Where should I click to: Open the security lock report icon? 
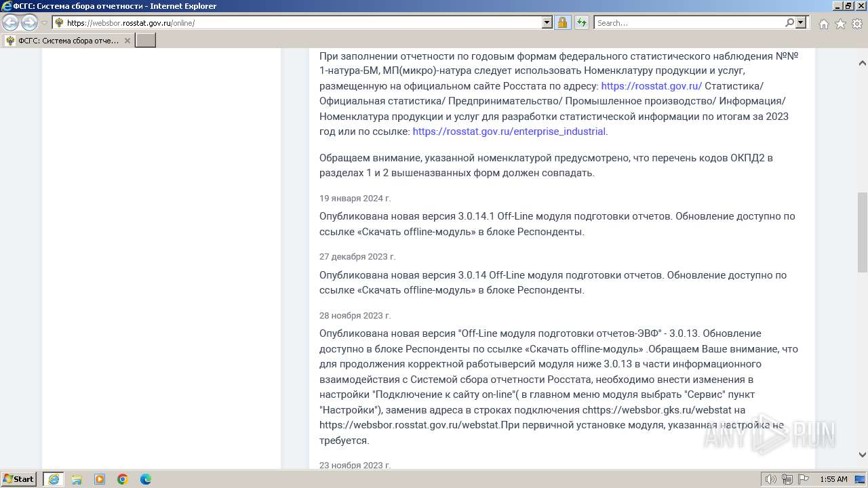point(562,23)
